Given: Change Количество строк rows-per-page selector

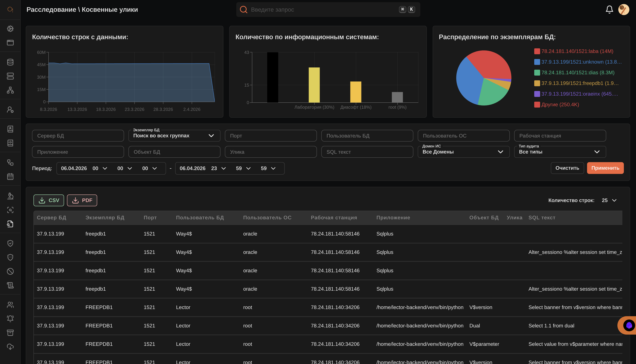Looking at the screenshot, I should 609,200.
